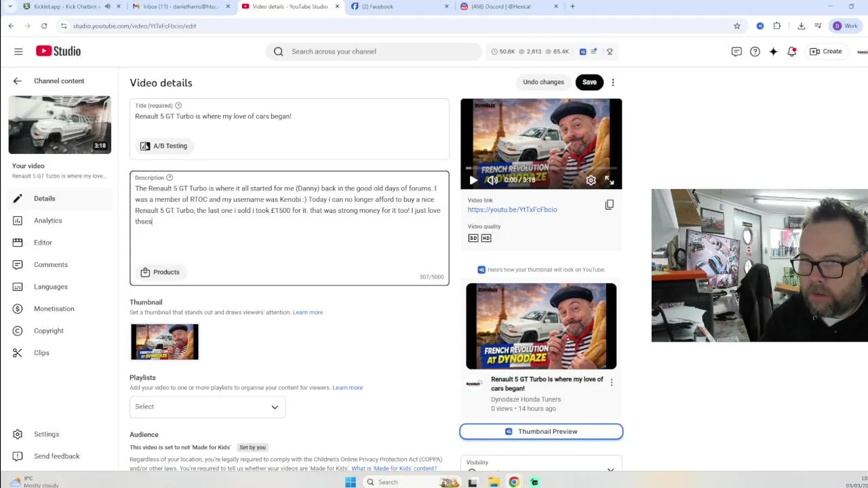Screen dimensions: 868x488
Task: Click Learn more link under Thumbnail
Action: [x=308, y=312]
